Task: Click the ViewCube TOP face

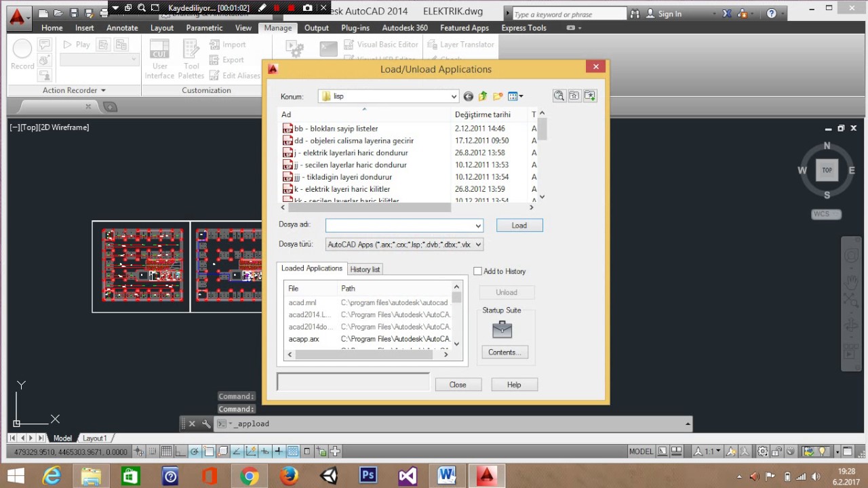Action: click(827, 170)
